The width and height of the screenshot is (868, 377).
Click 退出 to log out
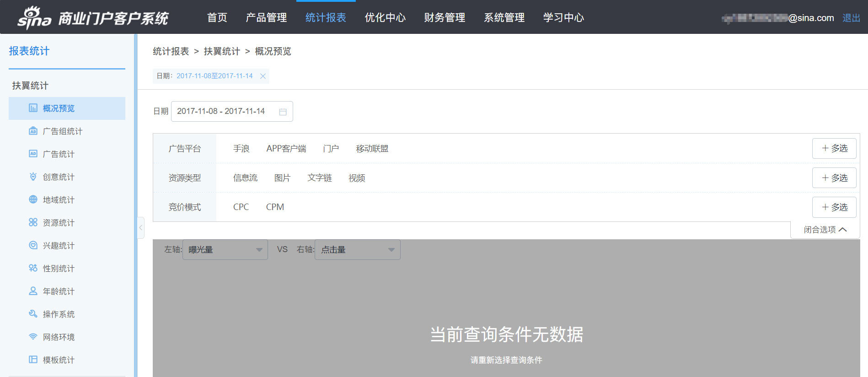851,18
